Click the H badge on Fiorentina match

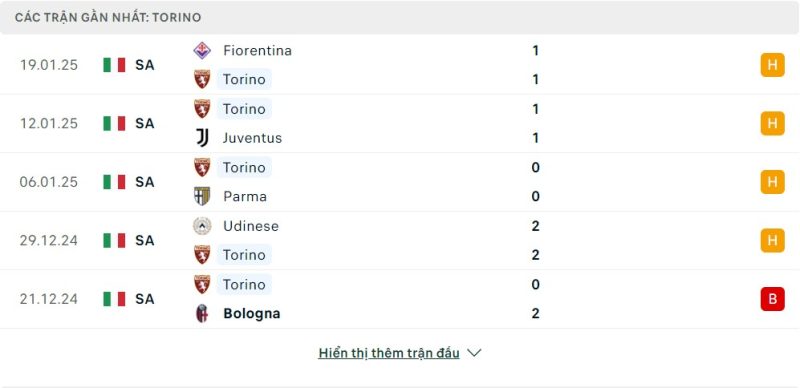coord(772,65)
